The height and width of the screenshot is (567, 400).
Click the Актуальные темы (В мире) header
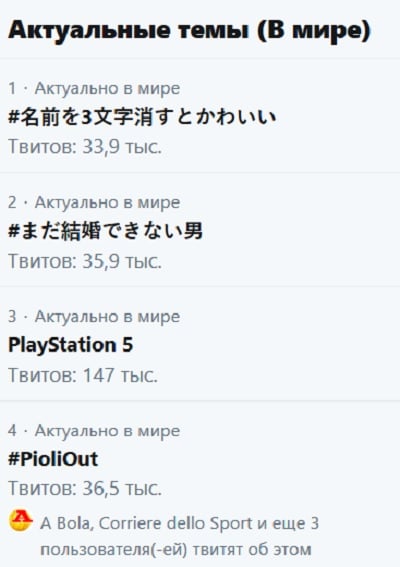point(190,30)
